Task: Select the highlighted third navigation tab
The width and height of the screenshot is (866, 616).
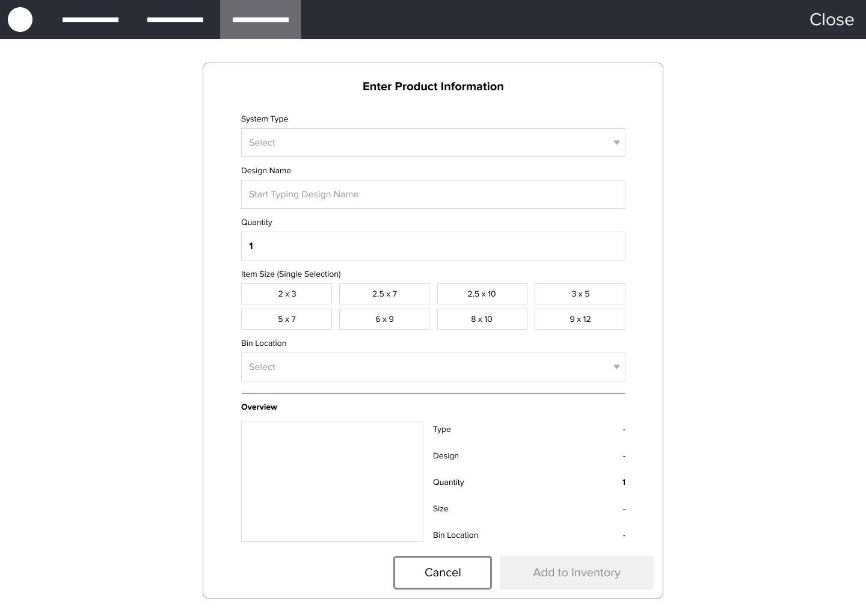Action: [x=260, y=20]
